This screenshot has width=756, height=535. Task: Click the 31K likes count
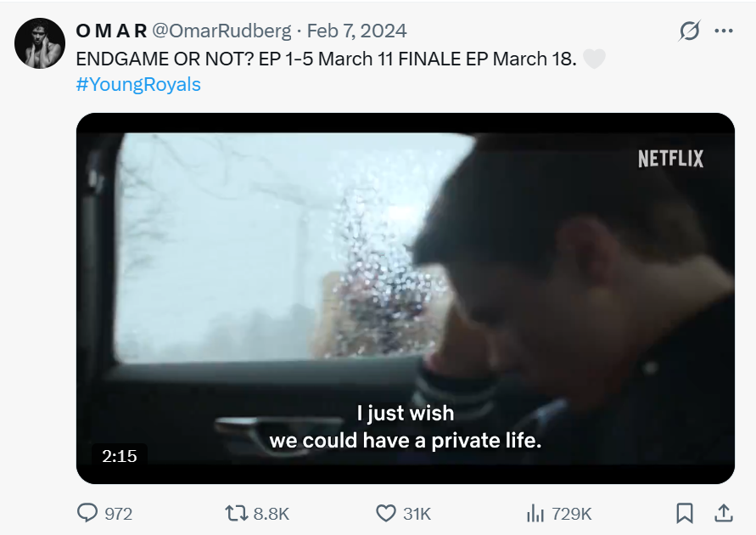417,514
